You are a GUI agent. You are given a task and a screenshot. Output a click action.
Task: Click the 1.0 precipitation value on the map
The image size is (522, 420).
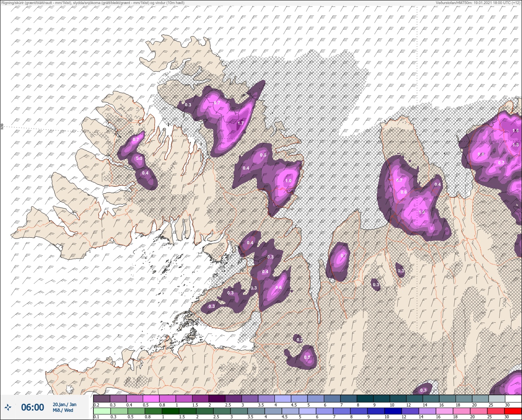coord(289,181)
